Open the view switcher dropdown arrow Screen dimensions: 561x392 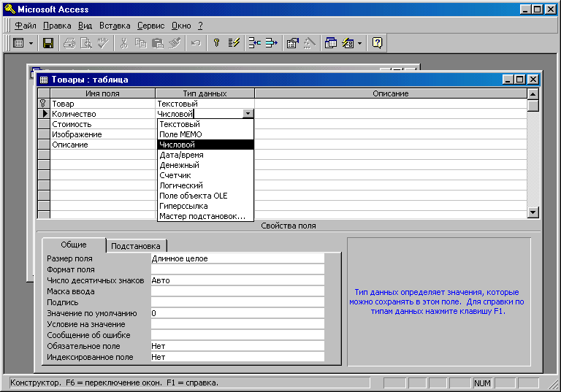click(x=31, y=44)
